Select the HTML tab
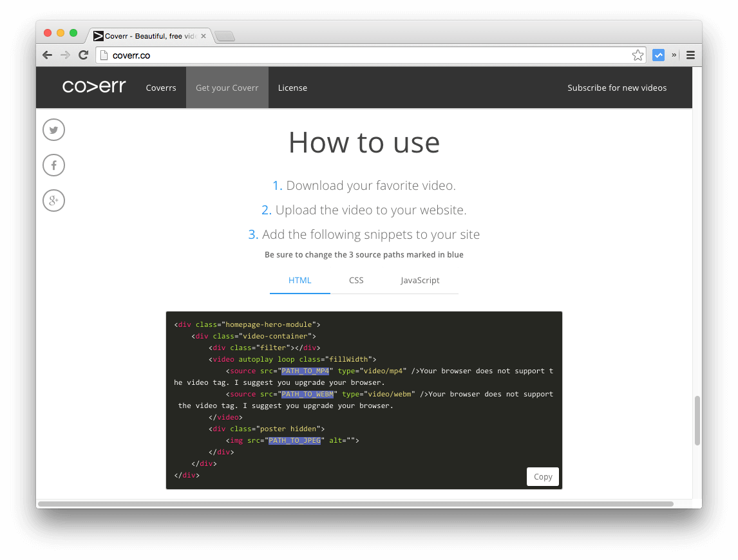 [299, 280]
